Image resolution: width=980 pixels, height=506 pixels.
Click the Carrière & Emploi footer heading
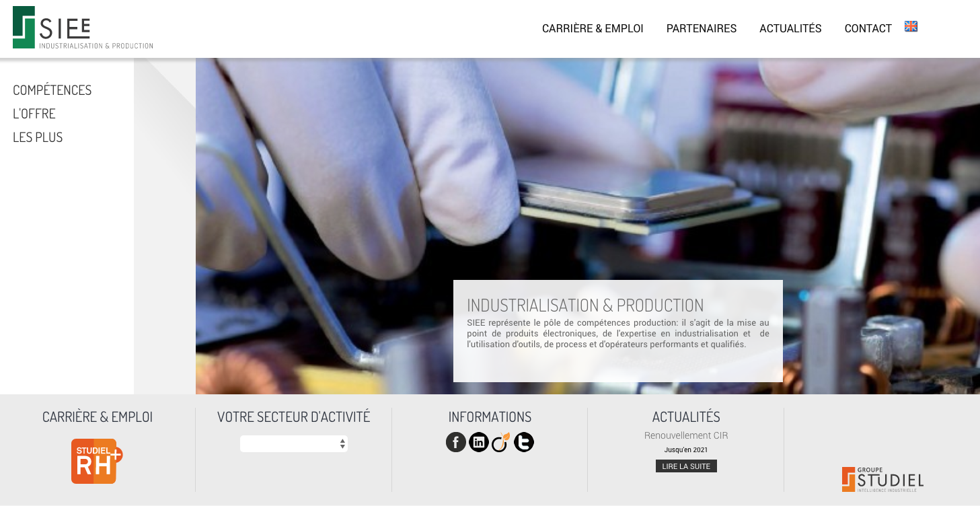click(98, 417)
